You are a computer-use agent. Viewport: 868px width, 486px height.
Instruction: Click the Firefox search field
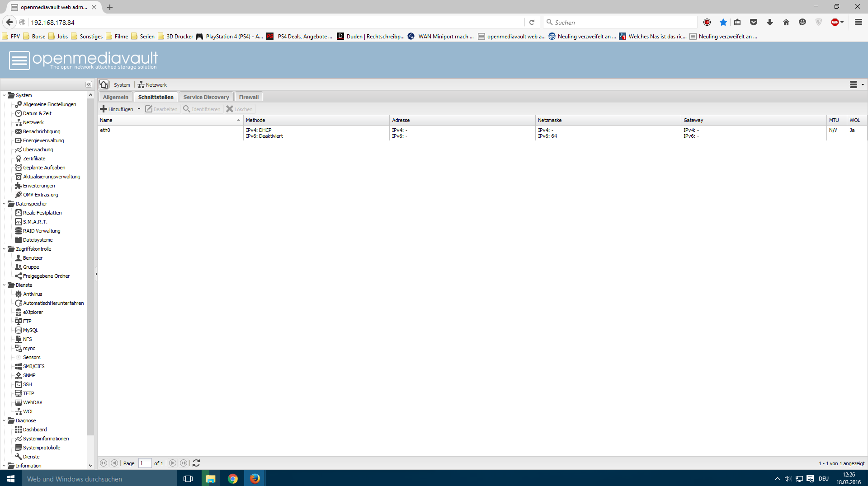[x=621, y=22]
